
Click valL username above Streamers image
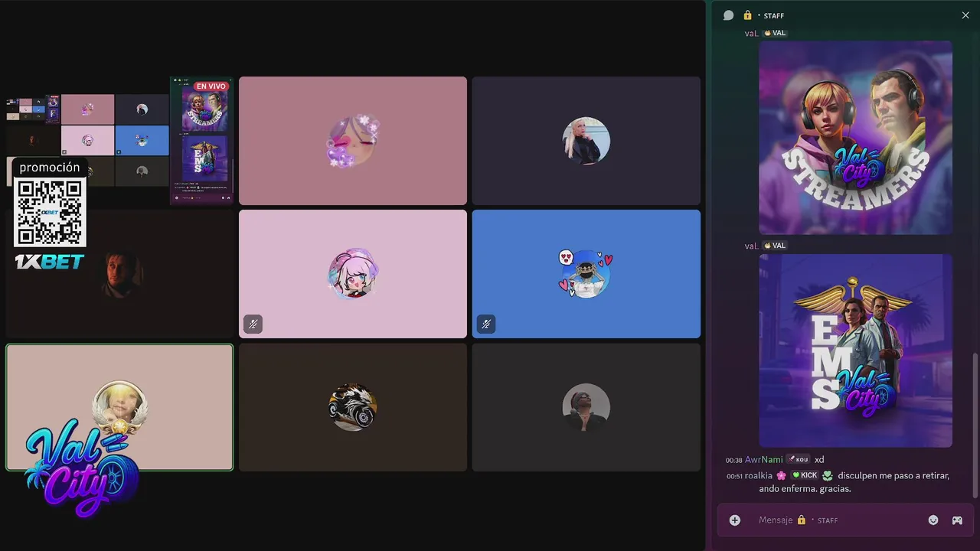(x=752, y=33)
